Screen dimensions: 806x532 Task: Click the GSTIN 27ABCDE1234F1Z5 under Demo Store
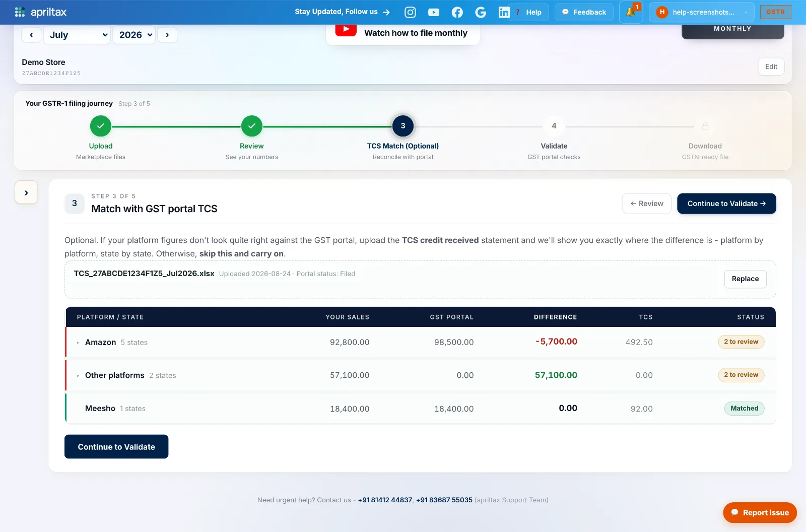pyautogui.click(x=51, y=74)
